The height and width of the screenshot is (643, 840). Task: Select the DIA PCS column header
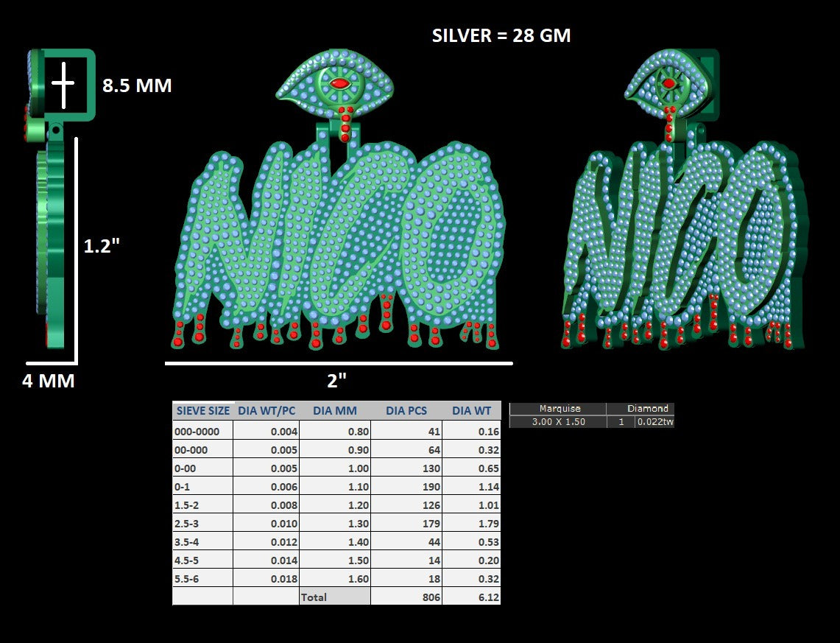406,411
